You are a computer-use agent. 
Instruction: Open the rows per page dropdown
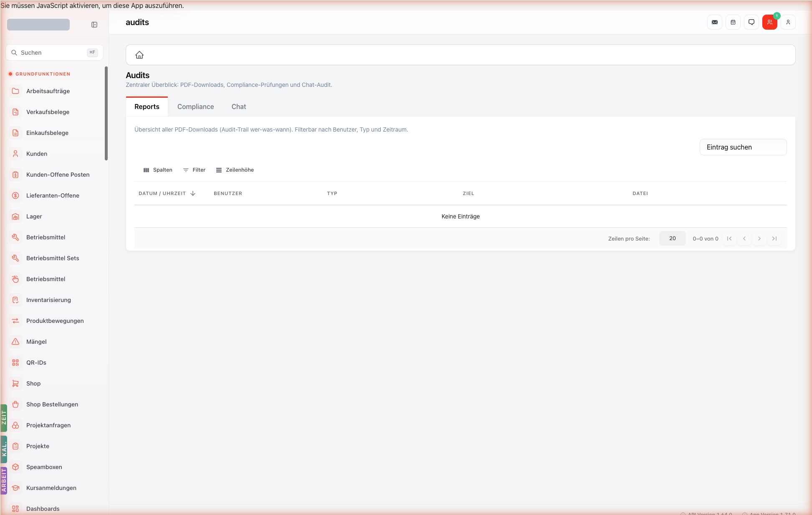pos(672,238)
